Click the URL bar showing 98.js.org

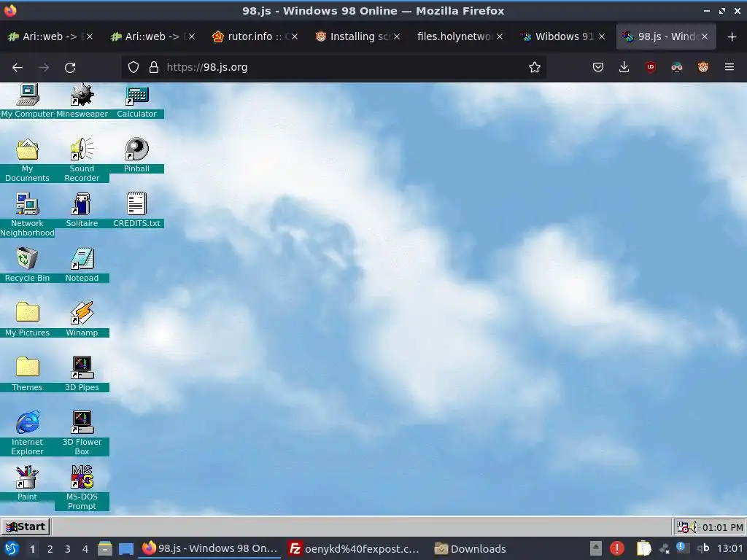click(333, 67)
